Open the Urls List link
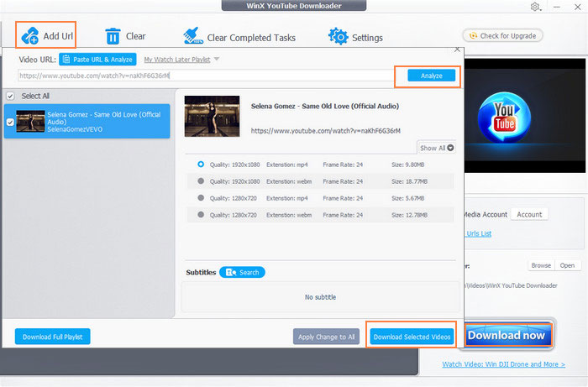 tap(479, 233)
